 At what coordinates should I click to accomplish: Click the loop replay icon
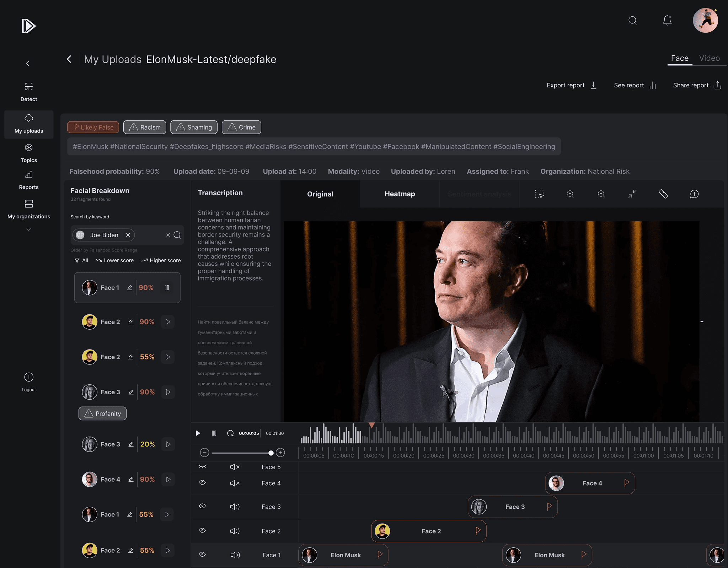point(230,433)
